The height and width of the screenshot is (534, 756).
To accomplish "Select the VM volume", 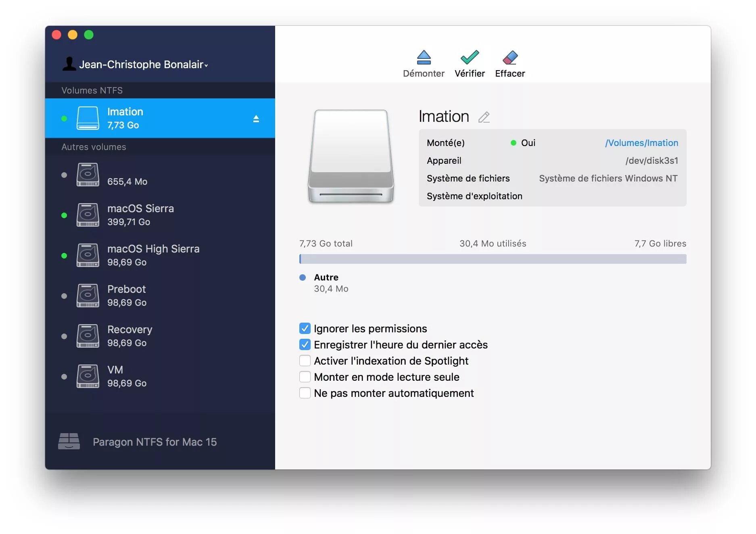I will point(160,376).
